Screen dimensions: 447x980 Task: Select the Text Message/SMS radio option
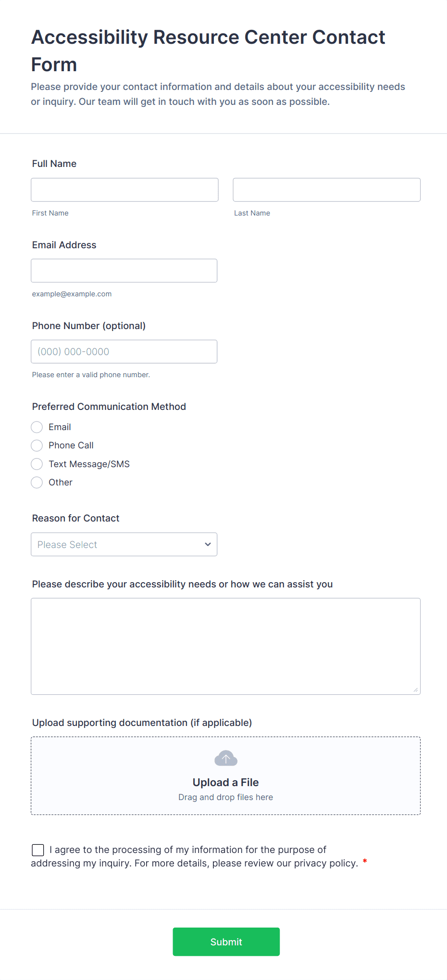[x=37, y=464]
